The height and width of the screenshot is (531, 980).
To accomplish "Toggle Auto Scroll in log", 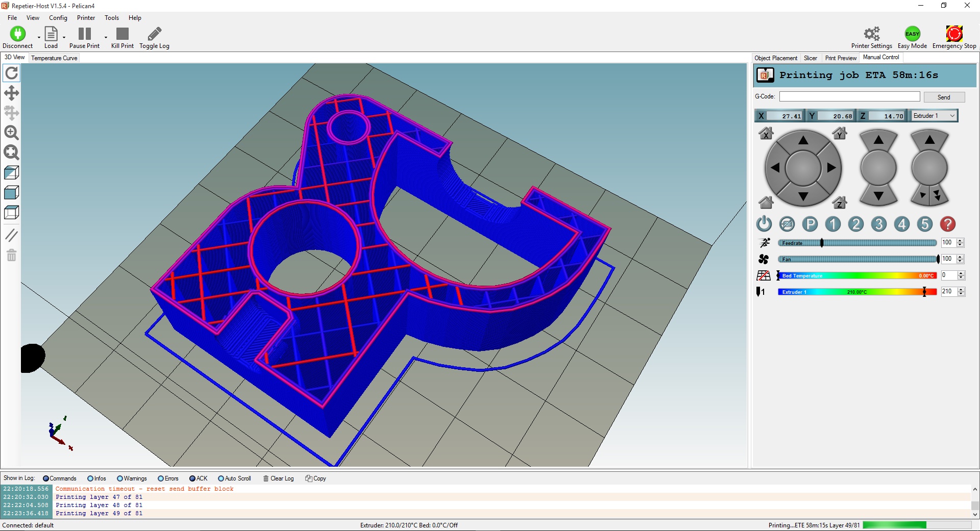I will 234,478.
